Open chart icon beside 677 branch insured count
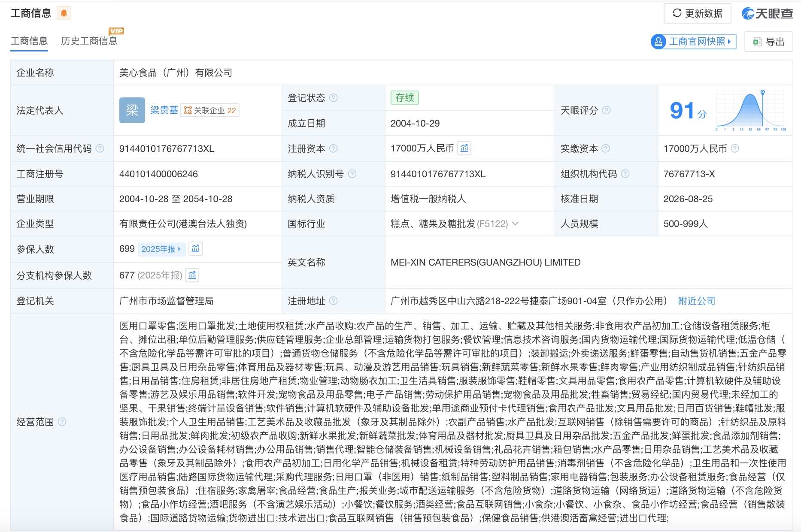This screenshot has width=801, height=532. (192, 275)
